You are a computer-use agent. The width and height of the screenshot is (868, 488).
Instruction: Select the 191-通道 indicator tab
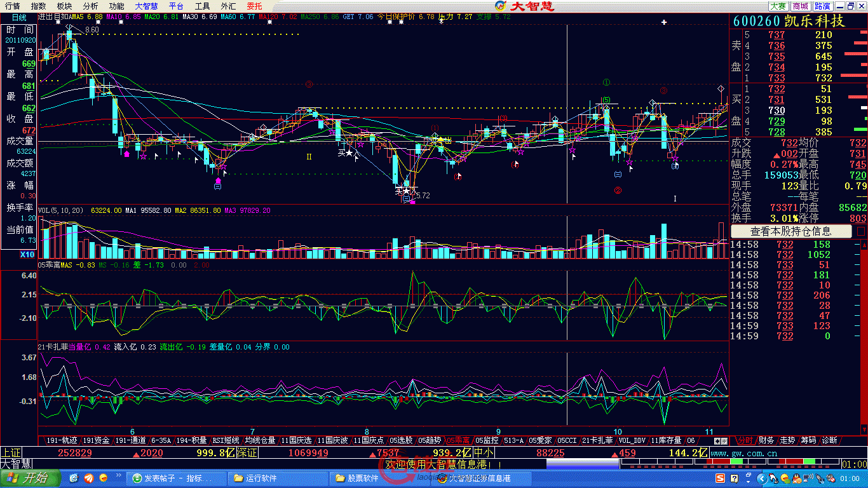(130, 440)
